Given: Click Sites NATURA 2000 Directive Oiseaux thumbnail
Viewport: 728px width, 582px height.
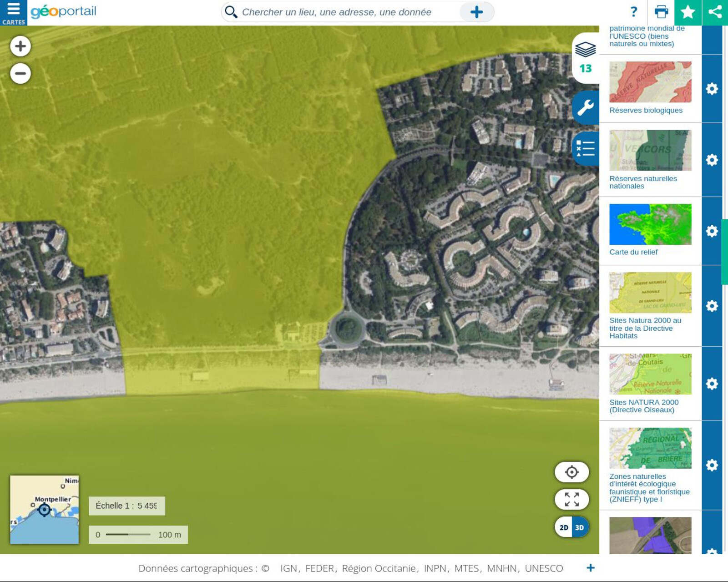Looking at the screenshot, I should 650,374.
